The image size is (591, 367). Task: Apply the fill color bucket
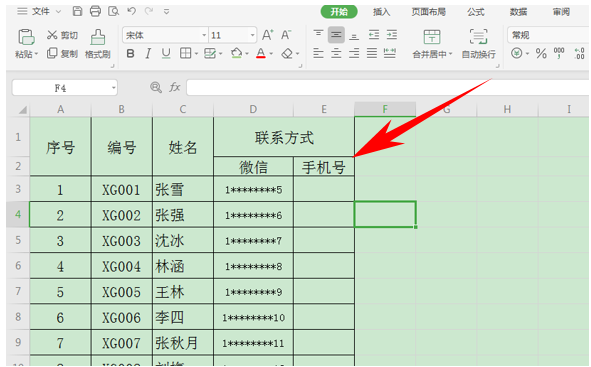[237, 53]
